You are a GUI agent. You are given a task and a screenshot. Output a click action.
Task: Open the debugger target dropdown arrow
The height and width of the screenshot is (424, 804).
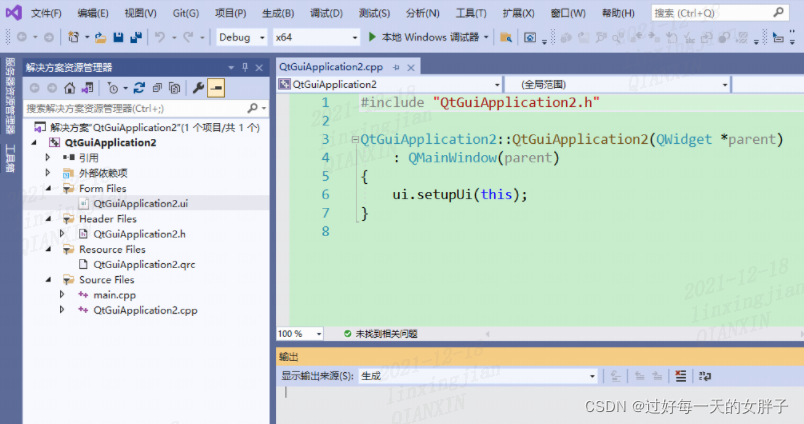pyautogui.click(x=486, y=37)
